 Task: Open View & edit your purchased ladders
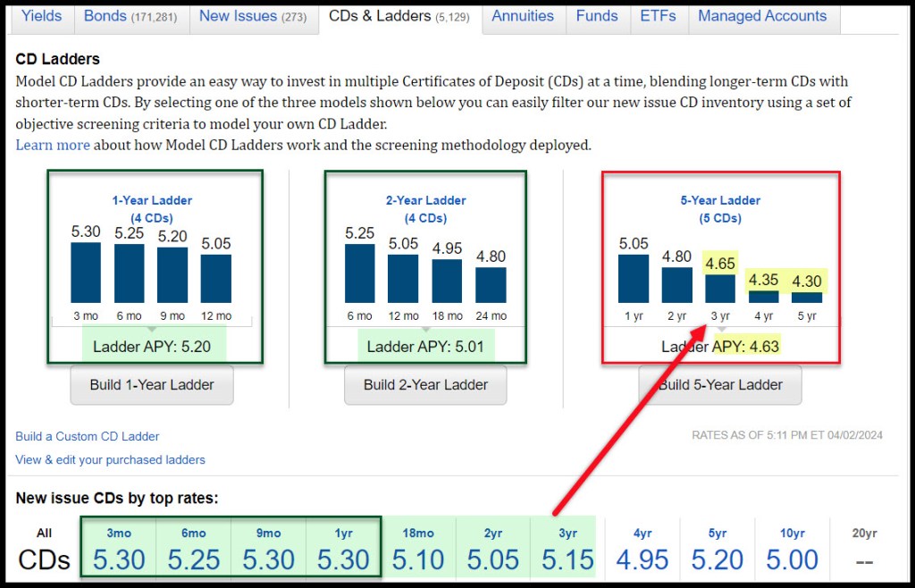click(x=110, y=459)
